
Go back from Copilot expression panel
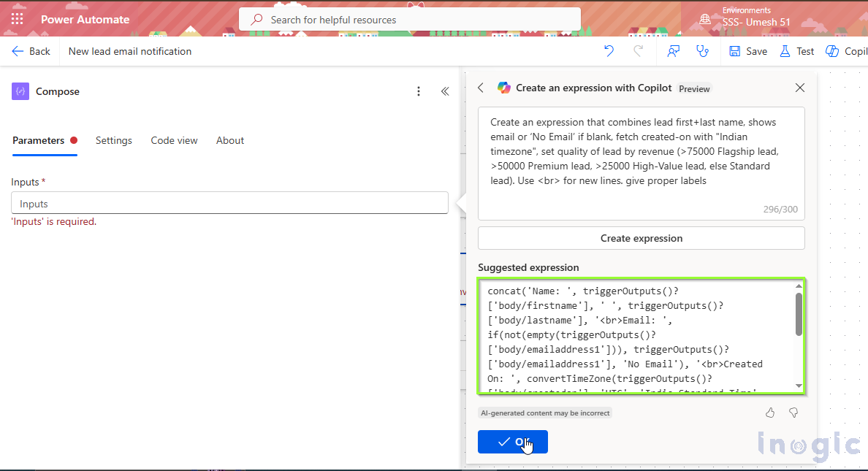pos(481,88)
